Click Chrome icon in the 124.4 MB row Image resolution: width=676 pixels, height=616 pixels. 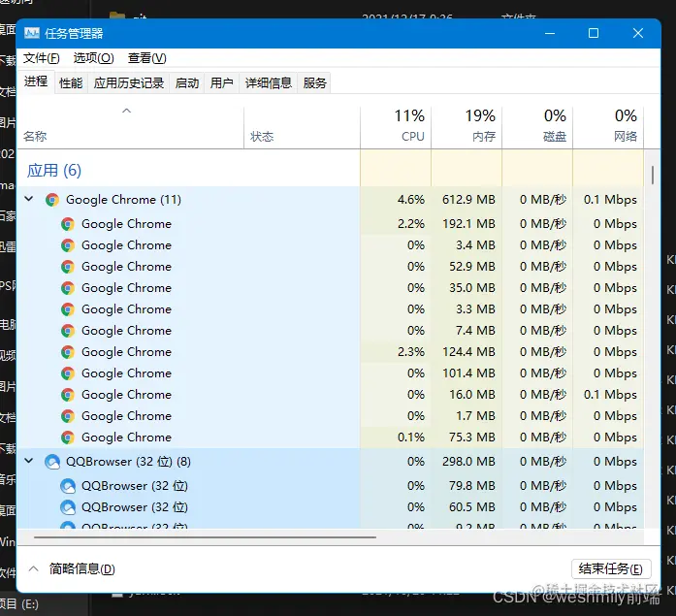tap(68, 352)
